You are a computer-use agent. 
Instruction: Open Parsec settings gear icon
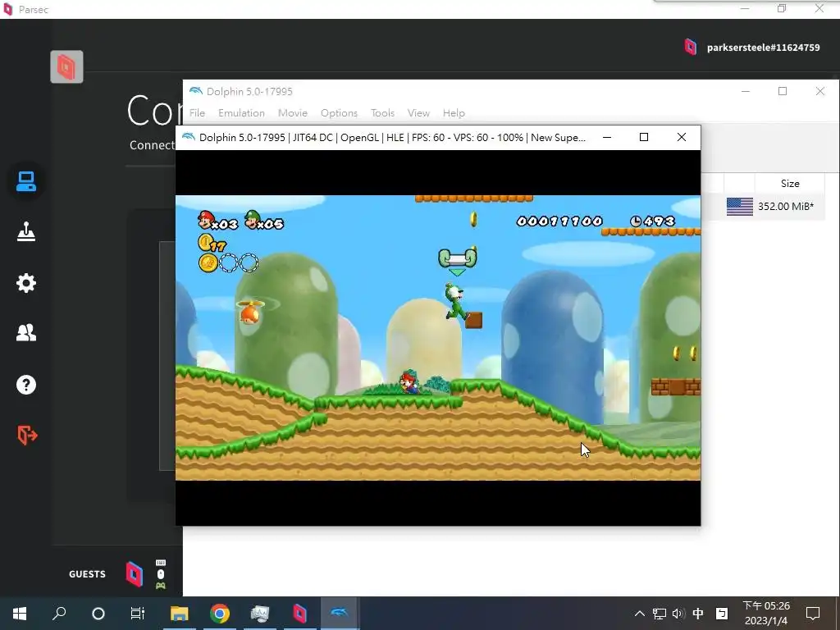tap(25, 282)
